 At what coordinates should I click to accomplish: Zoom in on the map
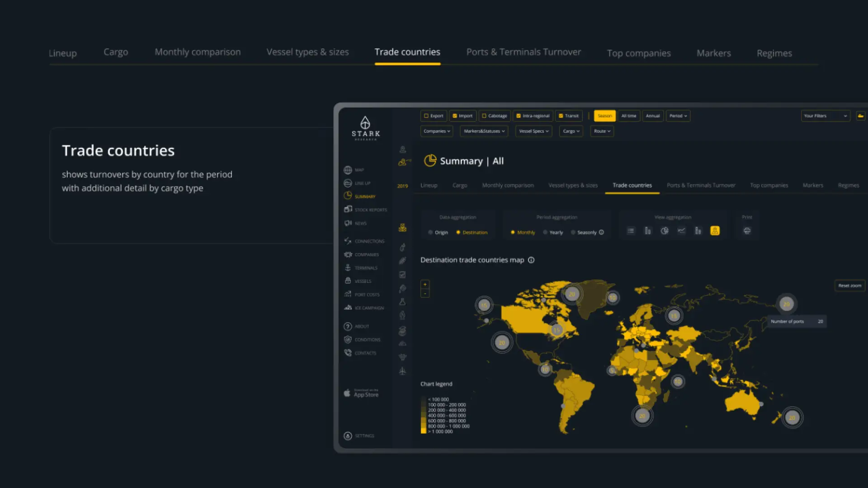pos(425,285)
